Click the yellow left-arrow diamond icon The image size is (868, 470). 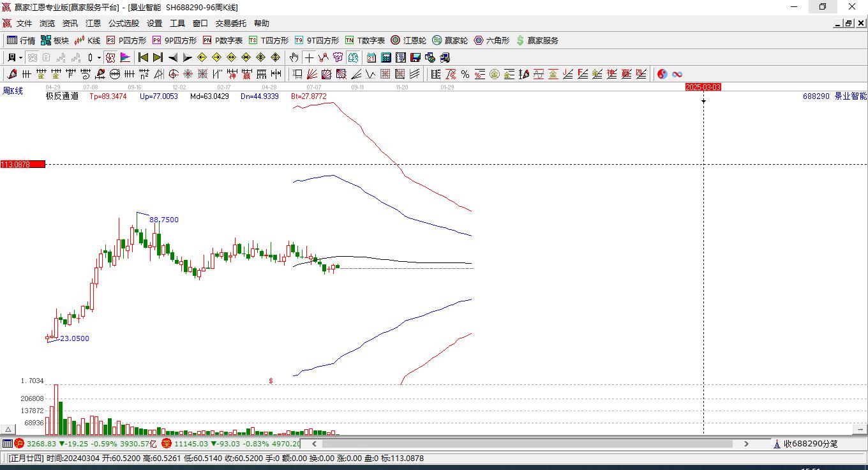click(x=202, y=57)
